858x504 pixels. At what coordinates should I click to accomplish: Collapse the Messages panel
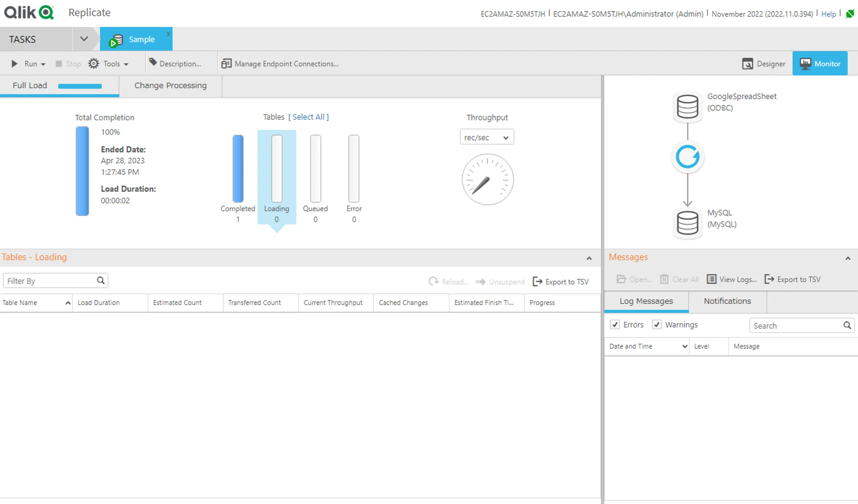pyautogui.click(x=848, y=258)
